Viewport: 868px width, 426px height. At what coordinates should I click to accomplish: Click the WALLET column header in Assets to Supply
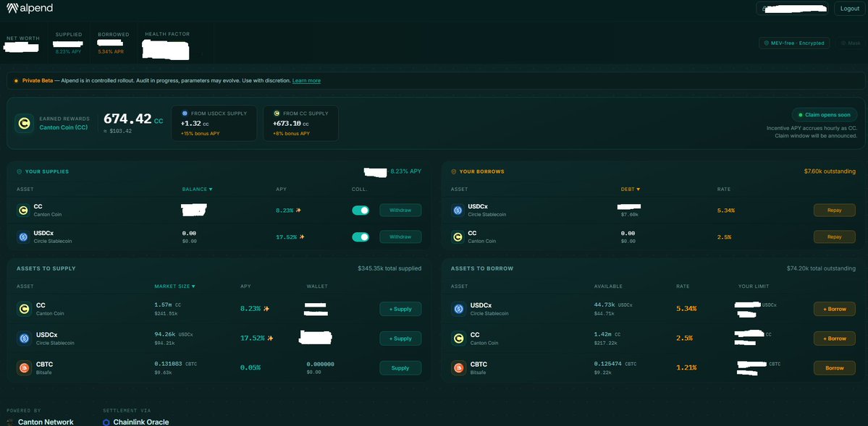317,286
